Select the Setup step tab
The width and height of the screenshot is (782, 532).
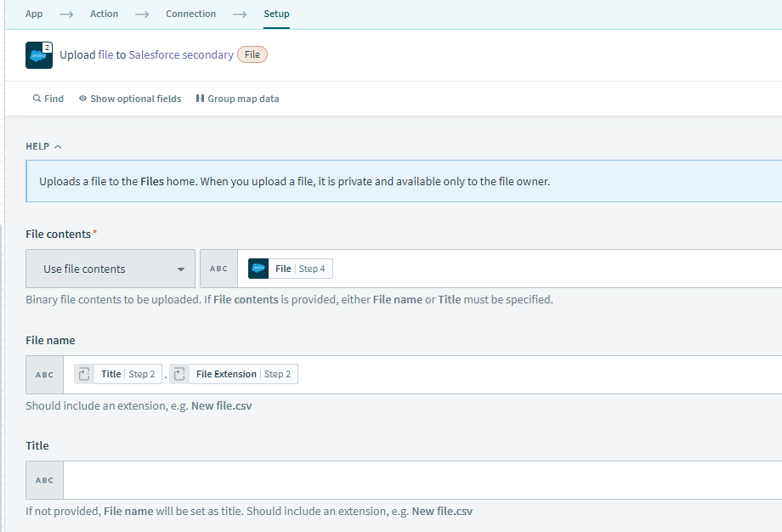tap(277, 14)
